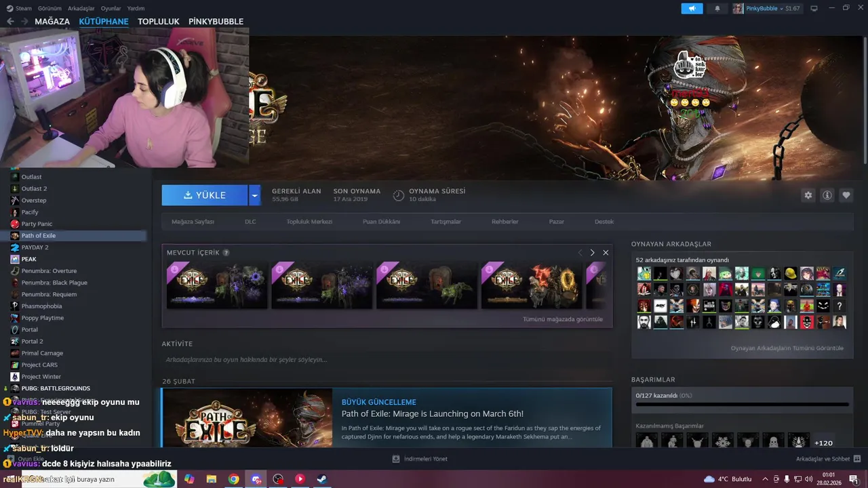Image resolution: width=868 pixels, height=488 pixels.
Task: Click the playtime clock icon next to Oynama Süresi
Action: click(399, 195)
